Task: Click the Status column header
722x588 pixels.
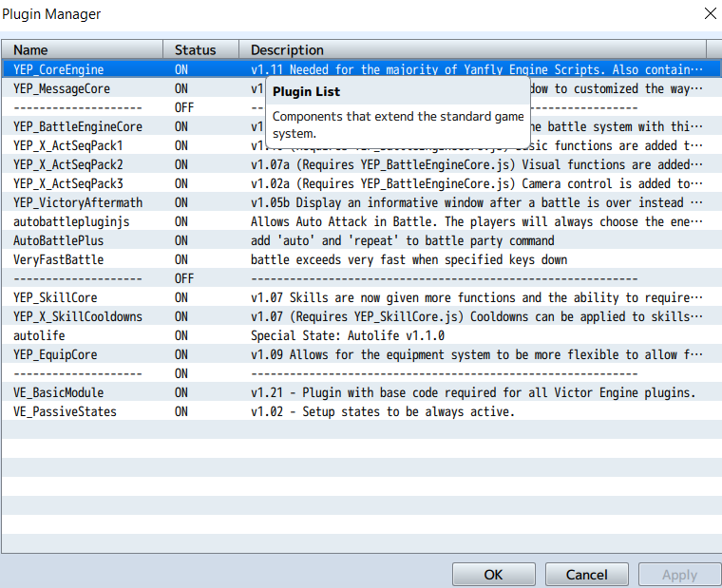Action: (200, 49)
